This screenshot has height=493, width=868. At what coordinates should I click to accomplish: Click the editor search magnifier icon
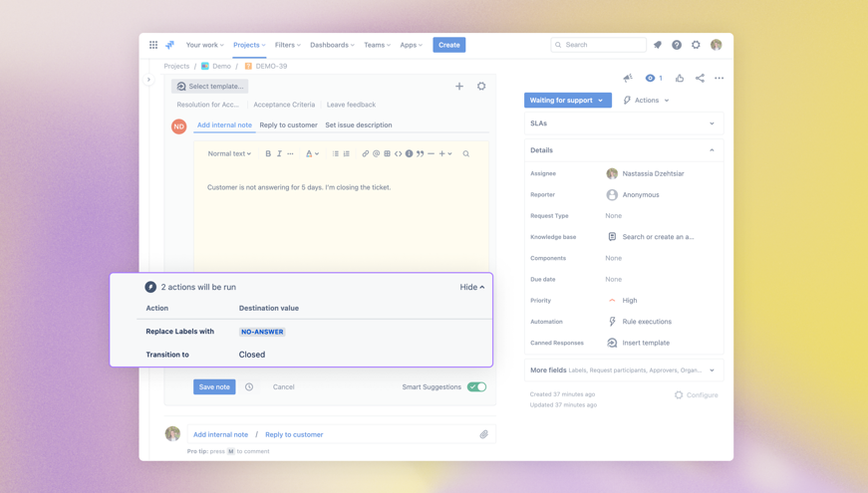(x=466, y=153)
